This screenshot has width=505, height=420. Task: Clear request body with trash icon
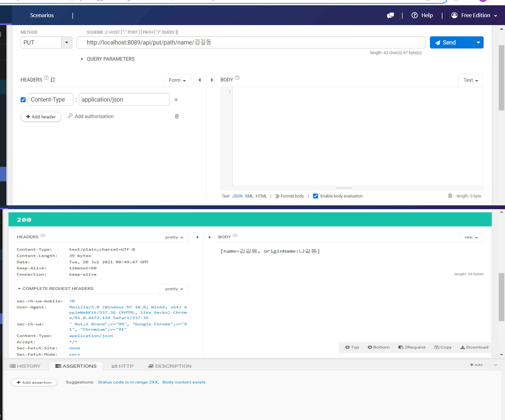tap(450, 196)
